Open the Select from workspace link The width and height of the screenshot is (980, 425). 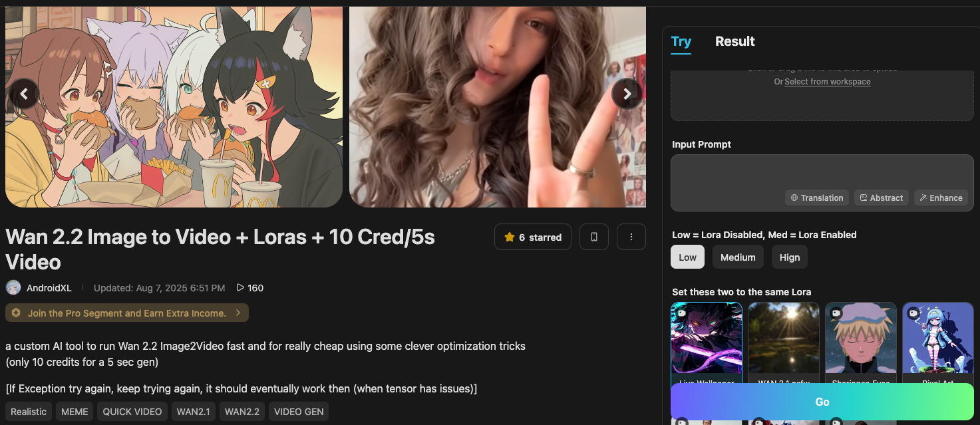pos(827,82)
